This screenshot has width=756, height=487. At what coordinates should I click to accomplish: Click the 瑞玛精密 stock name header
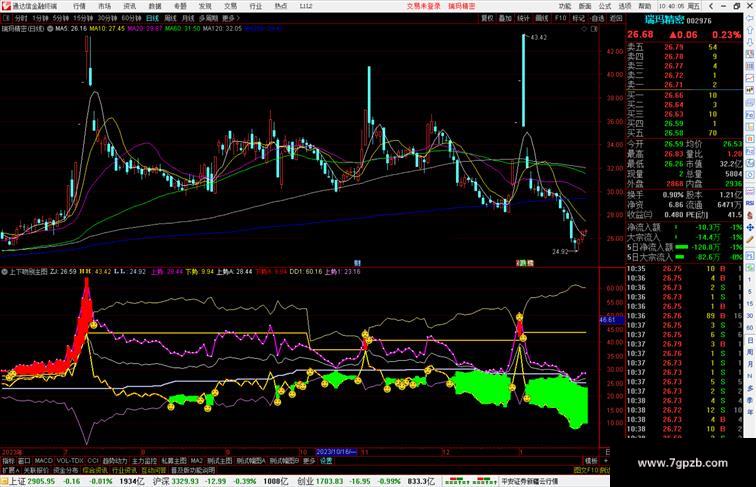[664, 20]
